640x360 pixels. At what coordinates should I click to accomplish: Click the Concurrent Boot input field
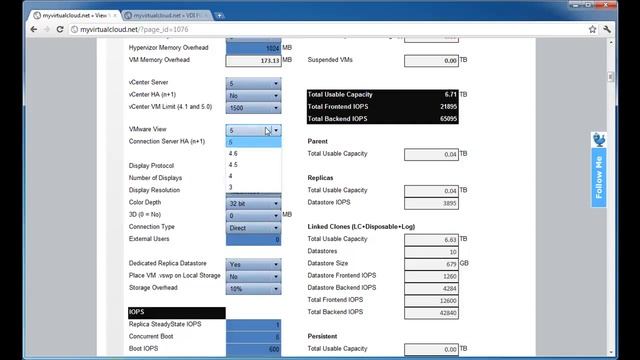[x=253, y=337]
